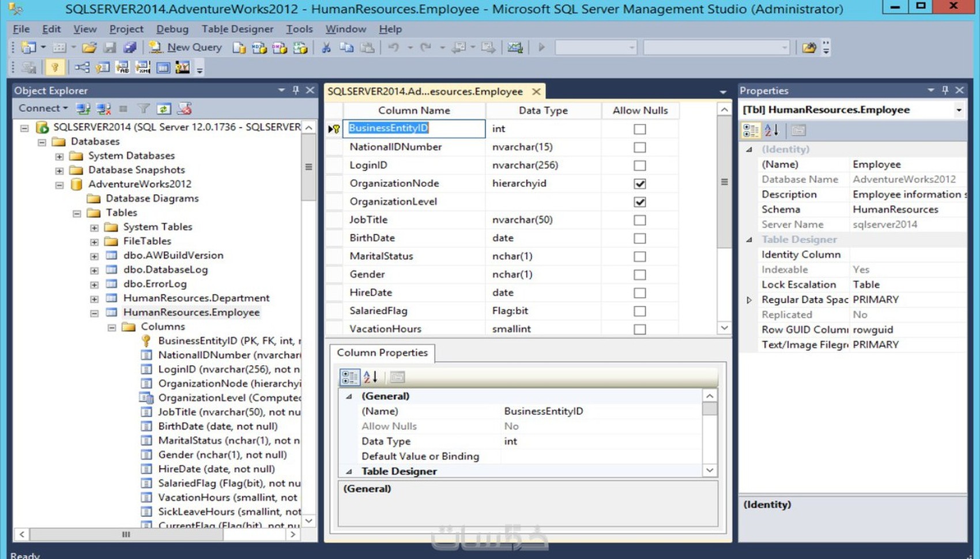The image size is (980, 559).
Task: Open Object Explorer filter settings
Action: [x=143, y=108]
